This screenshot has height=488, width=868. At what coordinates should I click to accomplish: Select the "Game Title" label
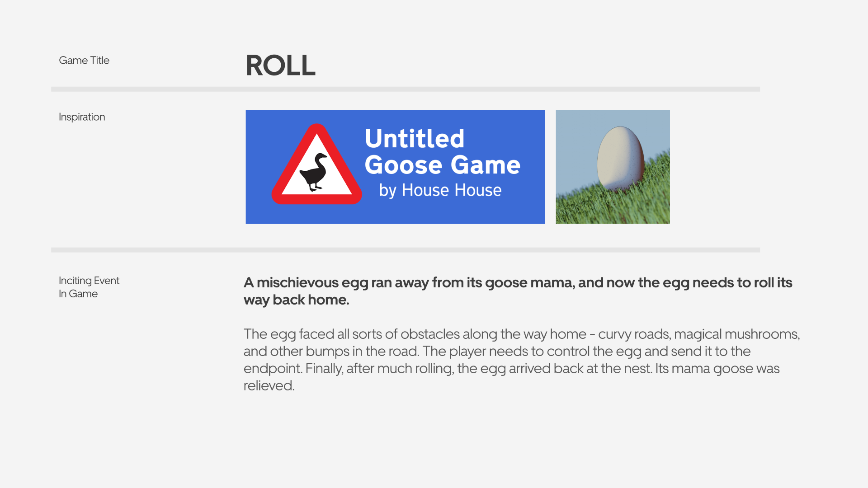84,61
